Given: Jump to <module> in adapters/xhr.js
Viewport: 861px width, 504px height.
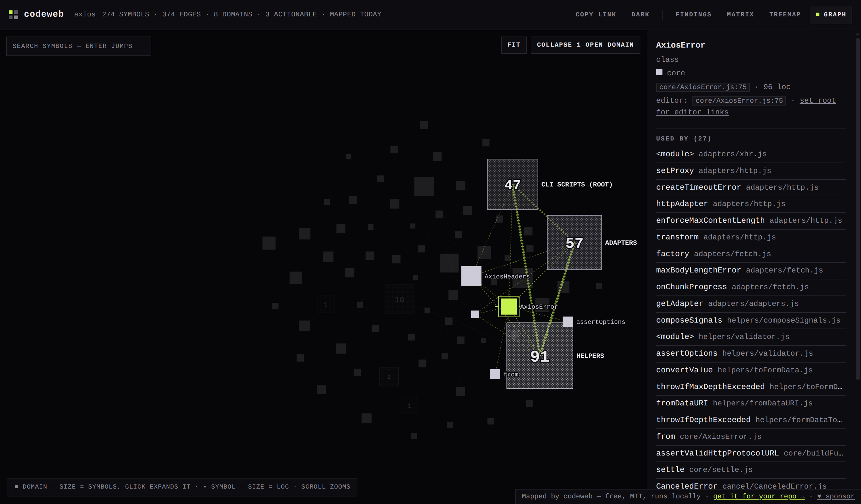Looking at the screenshot, I should coord(751,154).
